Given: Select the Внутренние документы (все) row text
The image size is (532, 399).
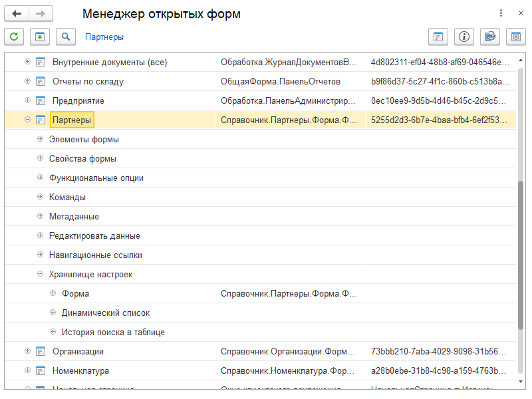Looking at the screenshot, I should [x=110, y=63].
